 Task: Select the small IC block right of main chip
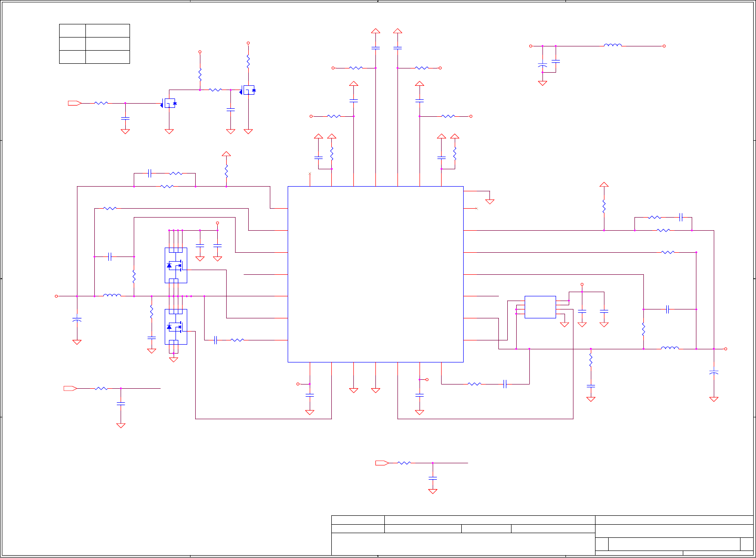540,307
